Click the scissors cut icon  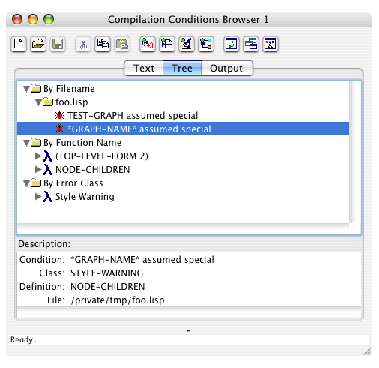click(x=83, y=44)
